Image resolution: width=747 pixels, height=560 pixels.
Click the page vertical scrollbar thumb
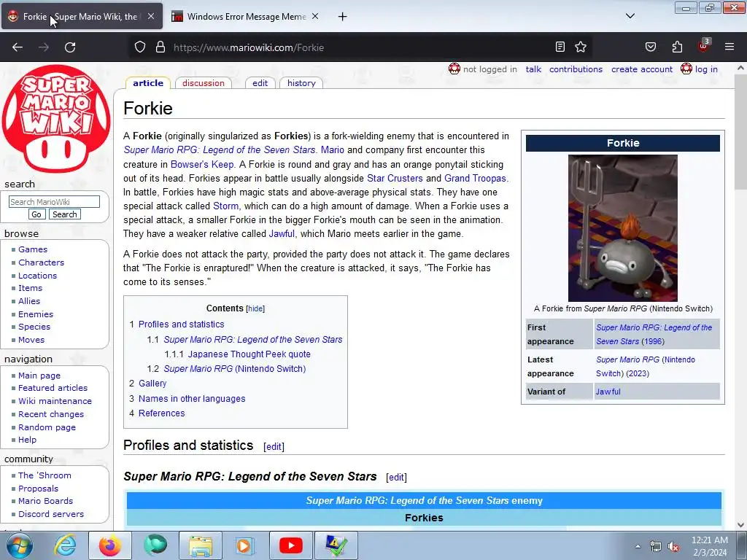tap(740, 133)
